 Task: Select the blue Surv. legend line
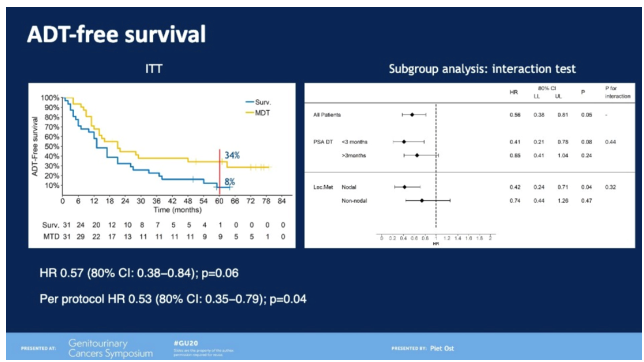point(250,102)
